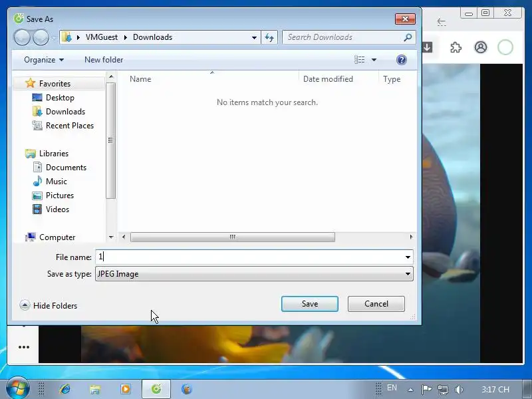Click the browser back arrow behind the dialog
Screen dimensions: 532x399
coord(441,22)
